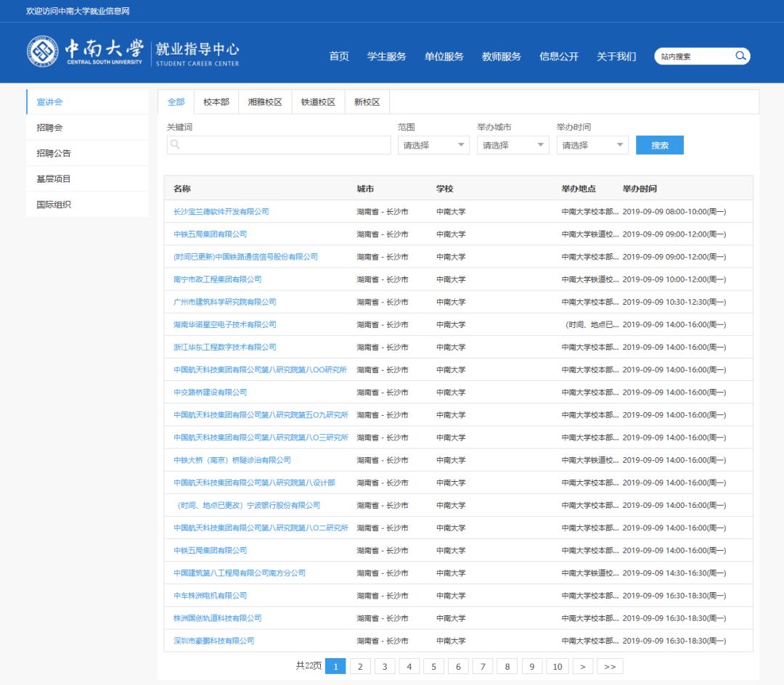Click the 名称 column header
This screenshot has height=685, width=784.
[182, 189]
